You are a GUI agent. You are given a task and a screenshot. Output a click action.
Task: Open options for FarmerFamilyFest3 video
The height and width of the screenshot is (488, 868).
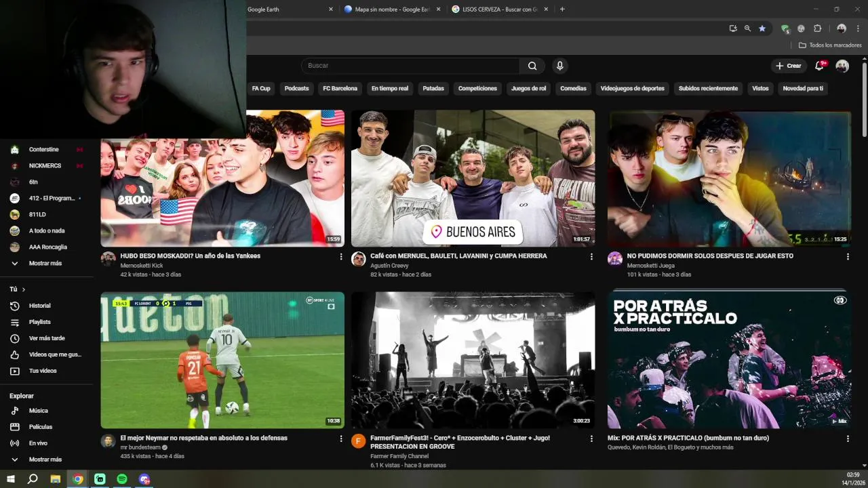point(591,439)
